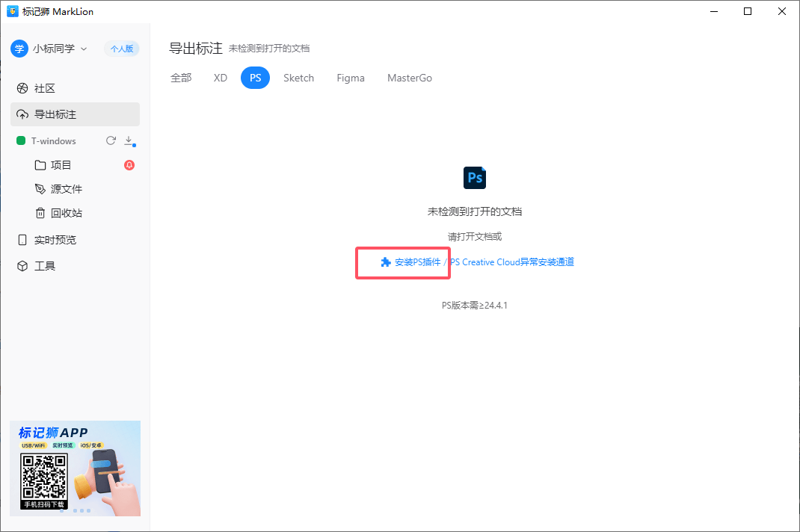Click the green T-windows team color square

point(21,140)
